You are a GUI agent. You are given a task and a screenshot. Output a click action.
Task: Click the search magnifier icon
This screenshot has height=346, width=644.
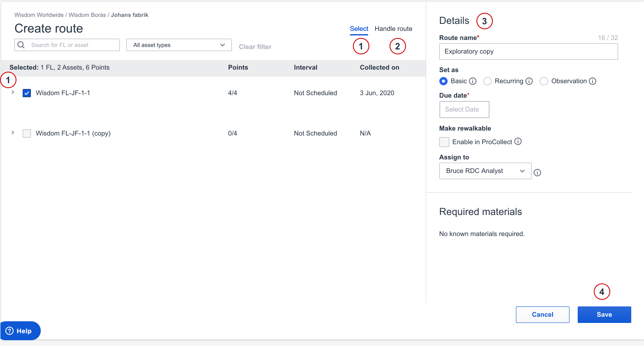click(21, 45)
